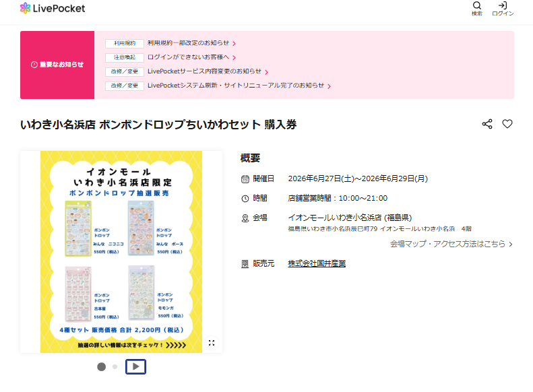Open 会場マップ・アクセス方法はこちら link
Viewport: 533px width, 392px height.
tap(451, 244)
